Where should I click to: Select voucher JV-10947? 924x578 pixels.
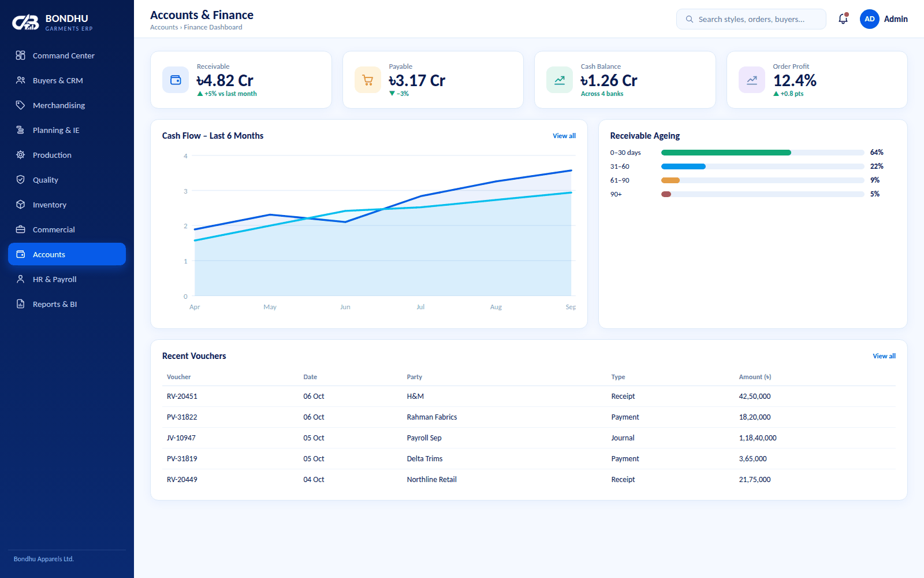[x=181, y=438]
